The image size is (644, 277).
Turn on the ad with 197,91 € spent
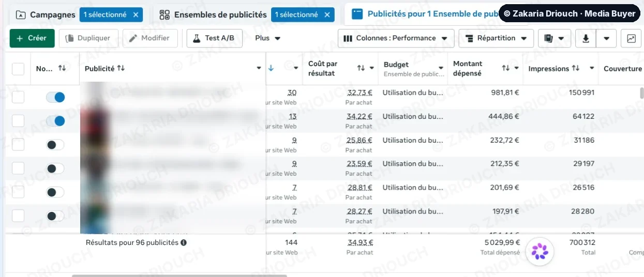point(55,216)
